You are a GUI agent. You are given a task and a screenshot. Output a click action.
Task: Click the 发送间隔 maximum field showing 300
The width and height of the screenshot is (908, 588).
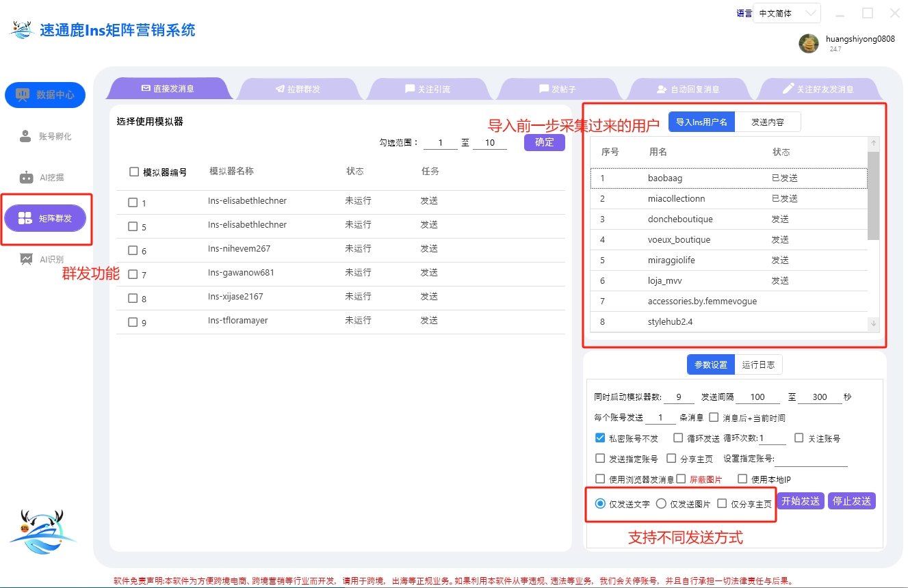820,397
